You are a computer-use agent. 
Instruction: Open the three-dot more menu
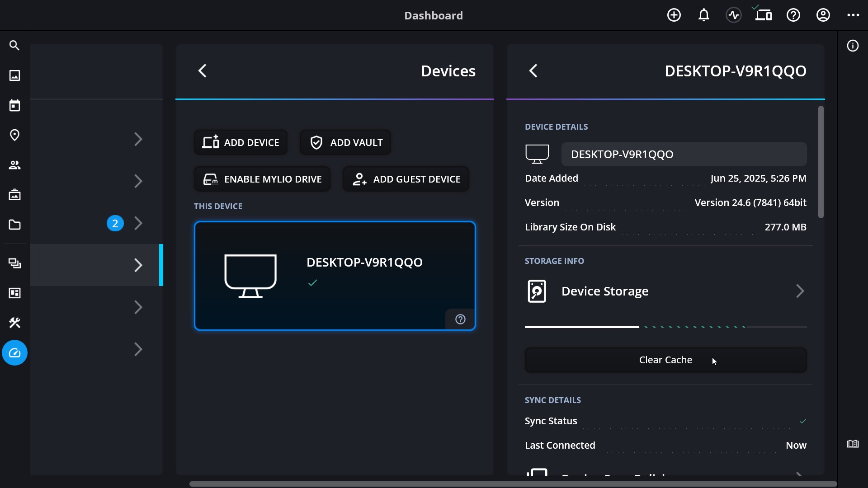click(x=853, y=15)
